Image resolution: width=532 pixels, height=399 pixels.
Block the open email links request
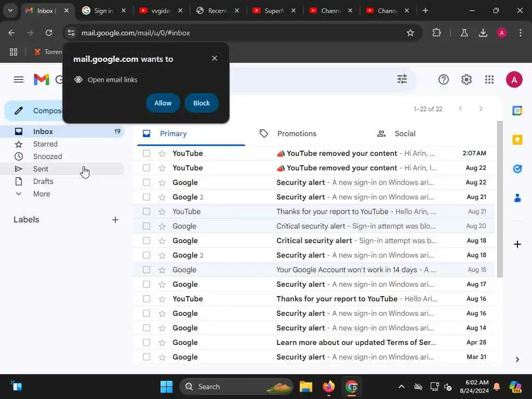pyautogui.click(x=202, y=103)
